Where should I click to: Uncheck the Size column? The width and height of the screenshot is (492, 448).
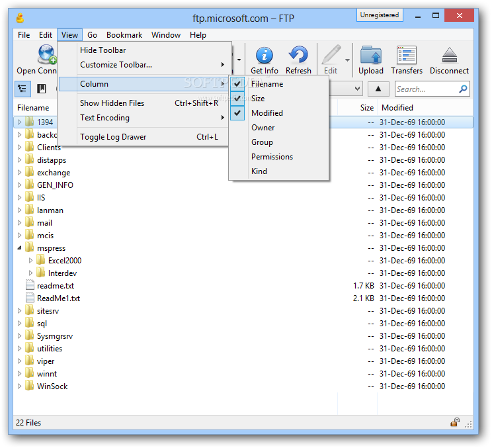coord(237,98)
